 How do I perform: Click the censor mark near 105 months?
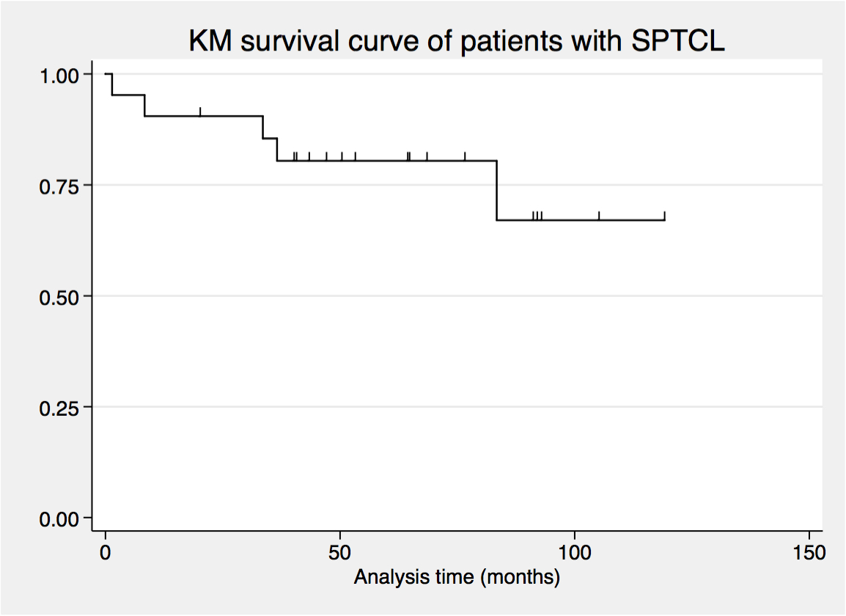click(599, 216)
